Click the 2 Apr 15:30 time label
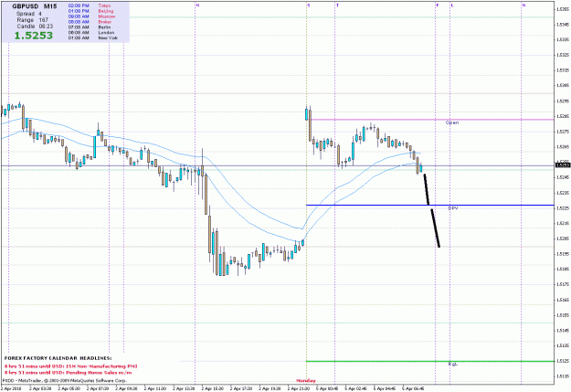571x392 pixels. (212, 388)
